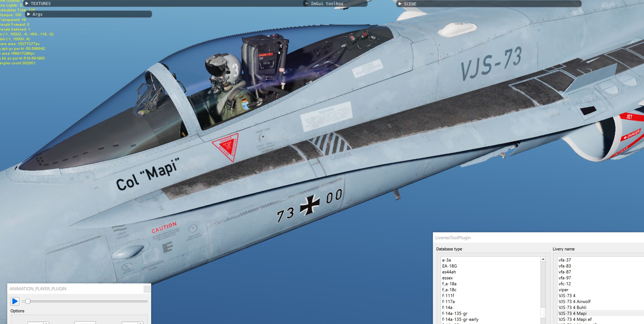Select f_a-18c in Database type list
This screenshot has height=324, width=644.
pyautogui.click(x=449, y=290)
